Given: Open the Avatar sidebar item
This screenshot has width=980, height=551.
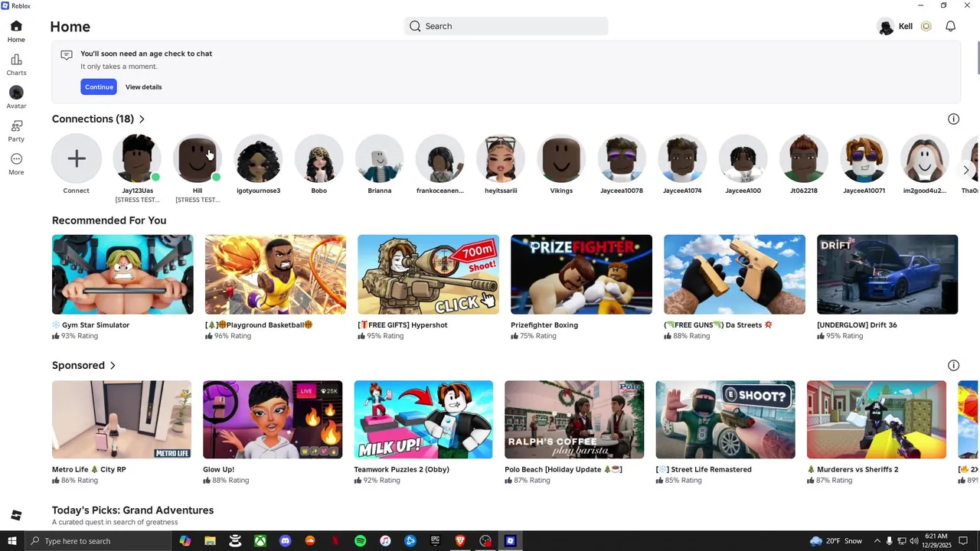Looking at the screenshot, I should 16,98.
